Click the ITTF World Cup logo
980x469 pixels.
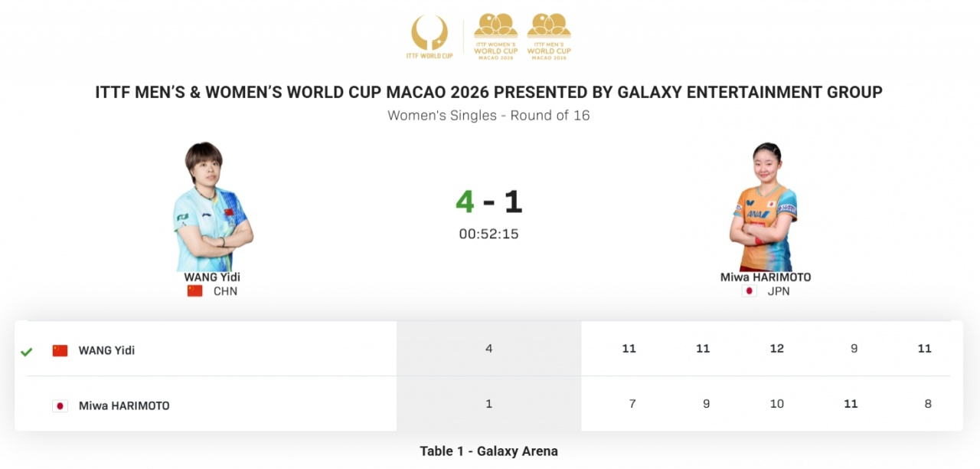click(430, 37)
